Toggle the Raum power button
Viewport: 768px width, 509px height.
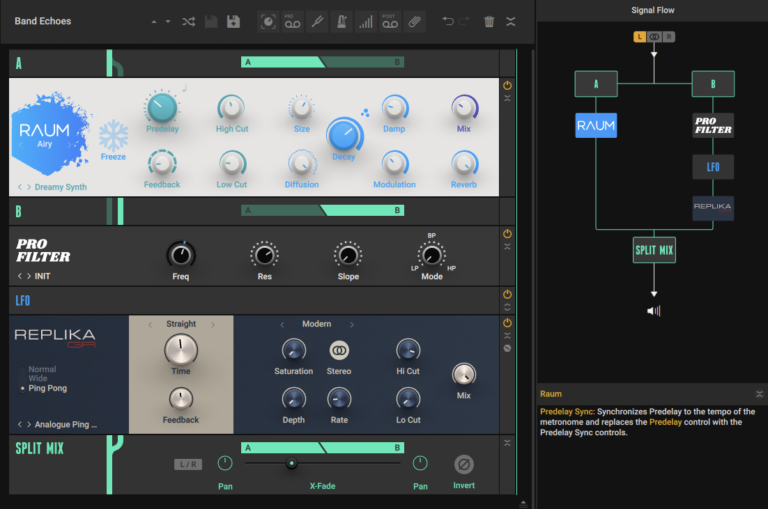point(507,86)
